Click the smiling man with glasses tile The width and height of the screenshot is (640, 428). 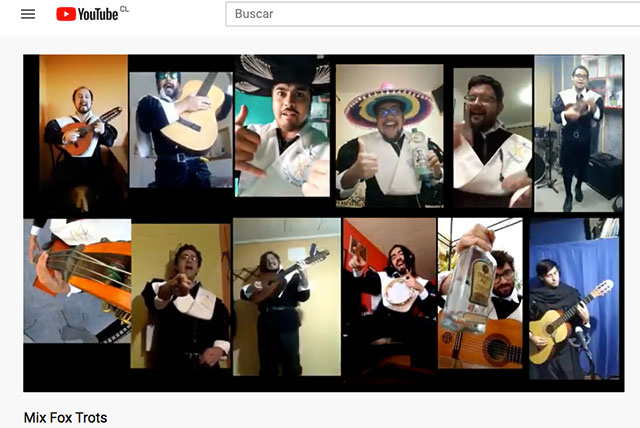click(x=491, y=130)
